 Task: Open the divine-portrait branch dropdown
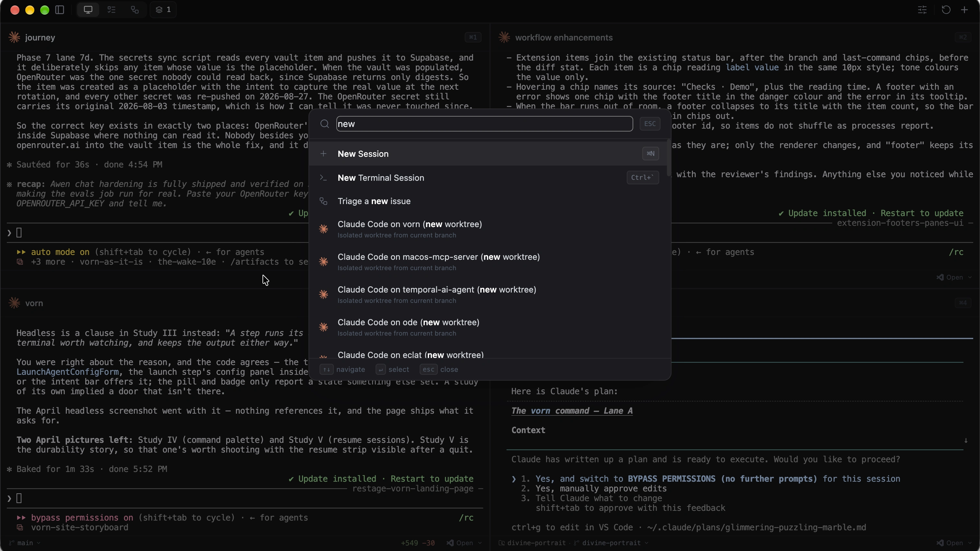(x=611, y=543)
